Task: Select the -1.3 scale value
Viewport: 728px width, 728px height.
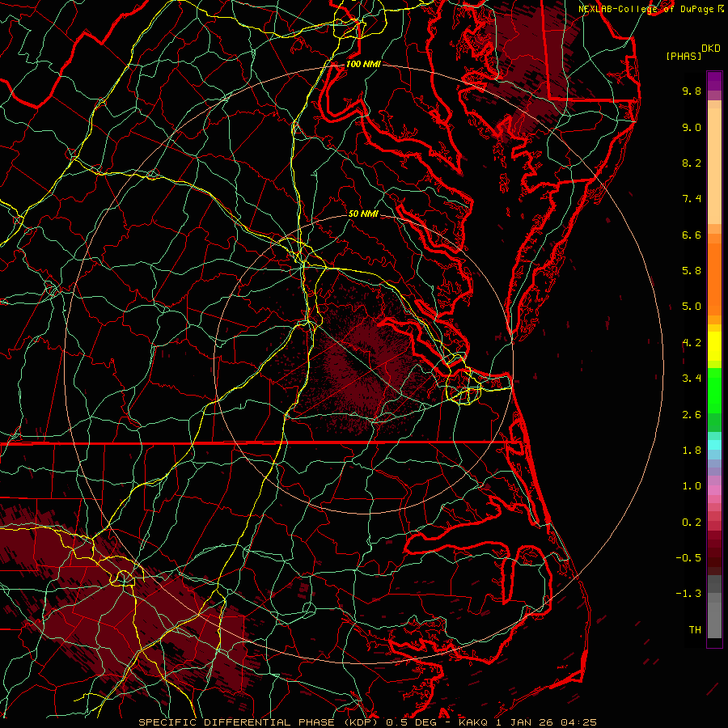Action: pyautogui.click(x=688, y=594)
